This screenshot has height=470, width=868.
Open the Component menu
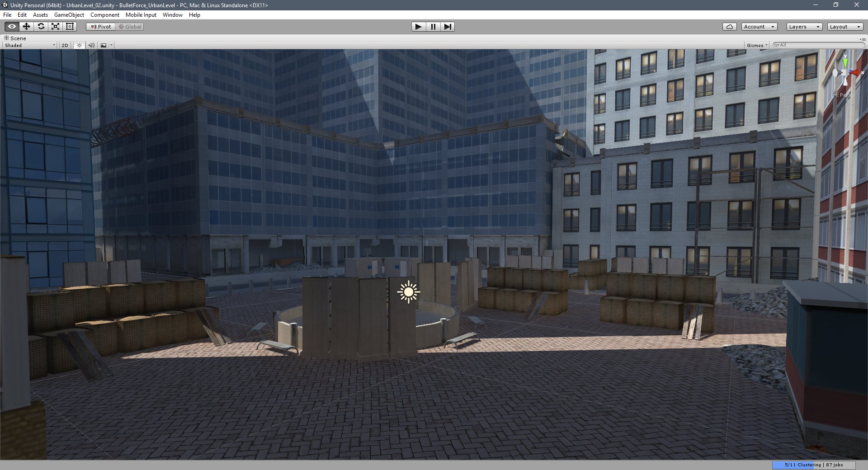(x=105, y=15)
